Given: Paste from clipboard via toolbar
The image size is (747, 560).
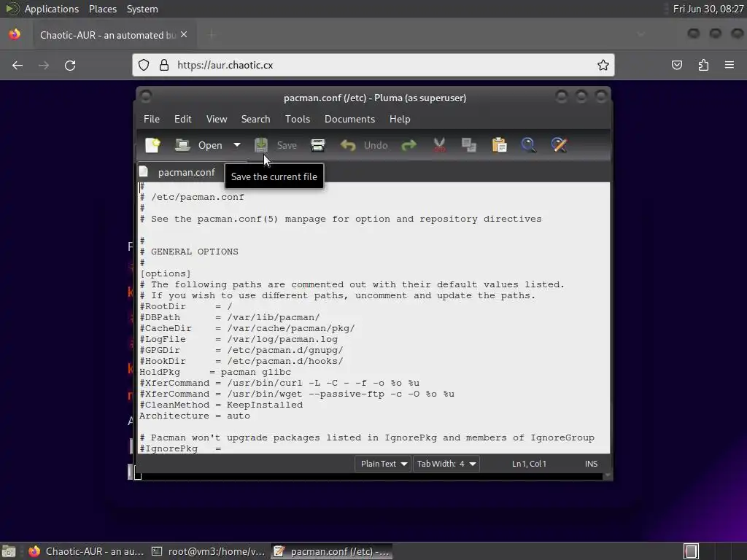Looking at the screenshot, I should (x=499, y=145).
